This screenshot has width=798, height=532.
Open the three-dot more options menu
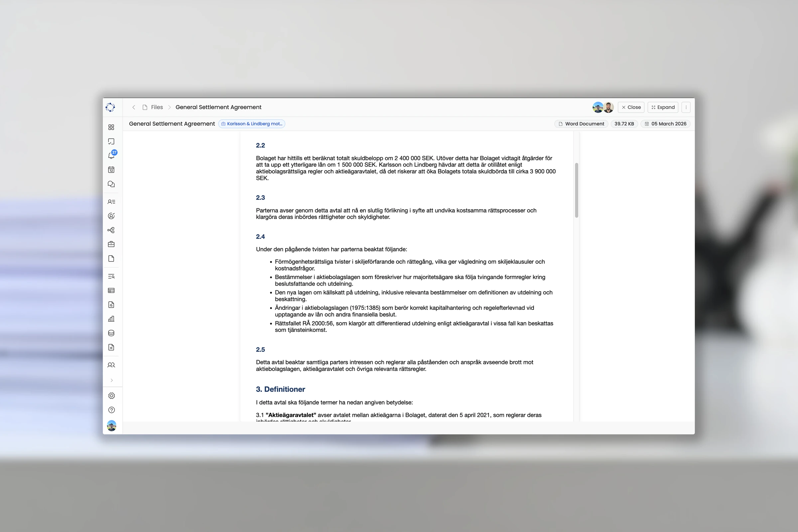[686, 107]
